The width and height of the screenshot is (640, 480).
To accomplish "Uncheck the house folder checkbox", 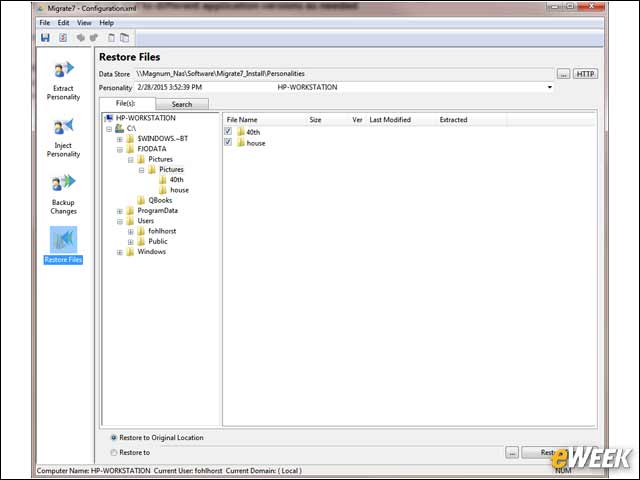I will pyautogui.click(x=228, y=142).
